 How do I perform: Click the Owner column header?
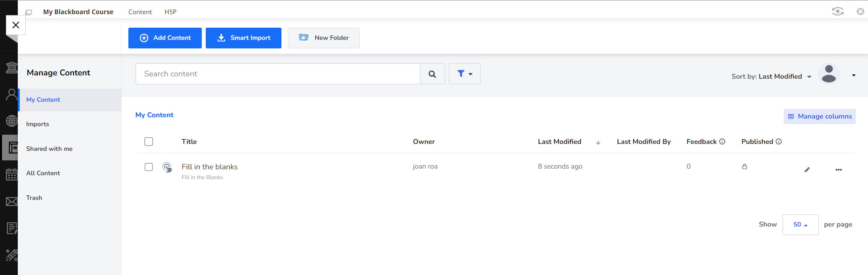click(424, 142)
